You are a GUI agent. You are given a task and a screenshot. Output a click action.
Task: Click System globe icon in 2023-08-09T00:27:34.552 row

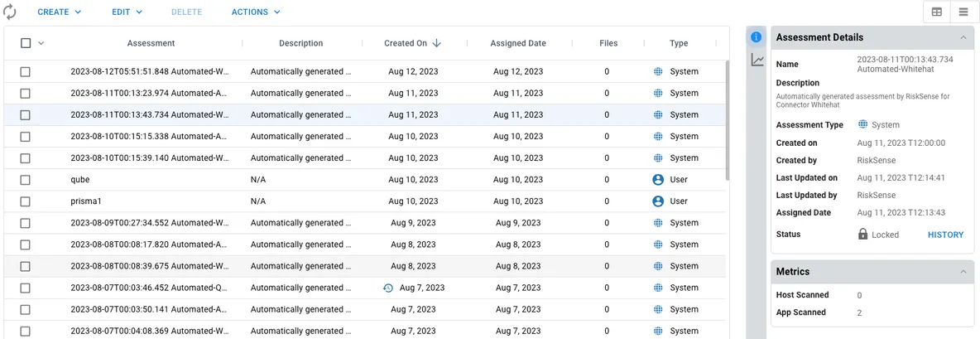pos(657,223)
